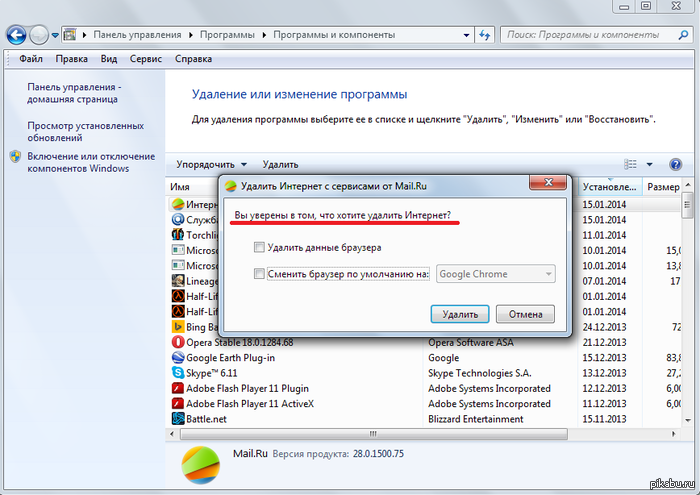Screen dimensions: 700x495
Task: Select the Battle.net icon
Action: pos(178,419)
